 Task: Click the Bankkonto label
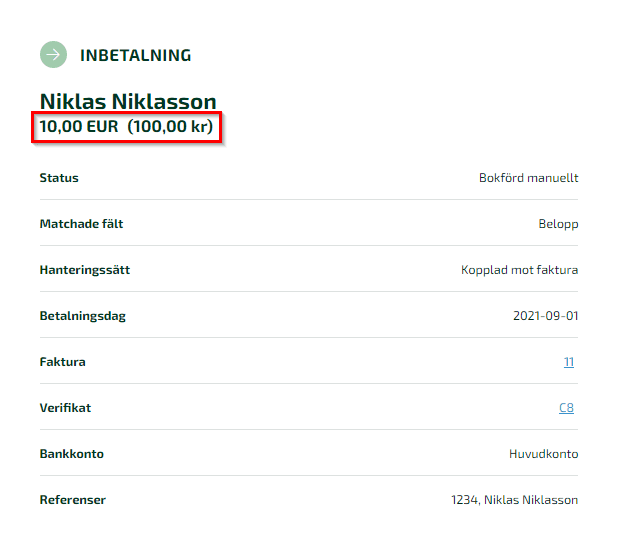[72, 454]
